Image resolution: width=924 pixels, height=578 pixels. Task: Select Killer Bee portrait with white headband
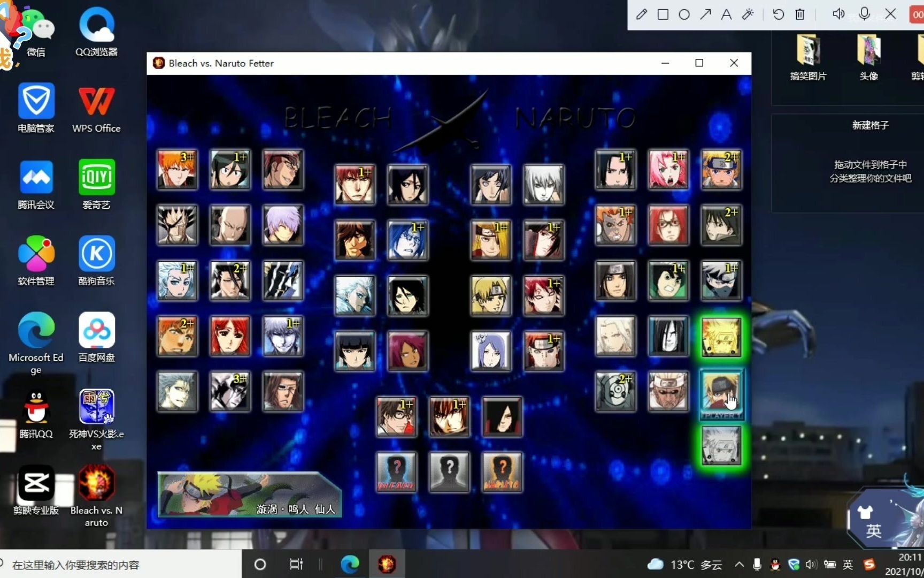pos(668,392)
